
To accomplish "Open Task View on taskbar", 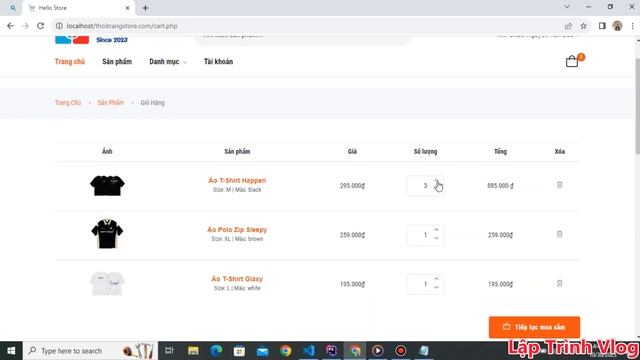I will coord(169,351).
